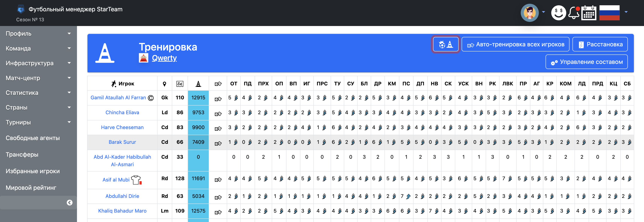The image size is (644, 222).
Task: Open language dropdown next to Russian flag
Action: (x=626, y=12)
